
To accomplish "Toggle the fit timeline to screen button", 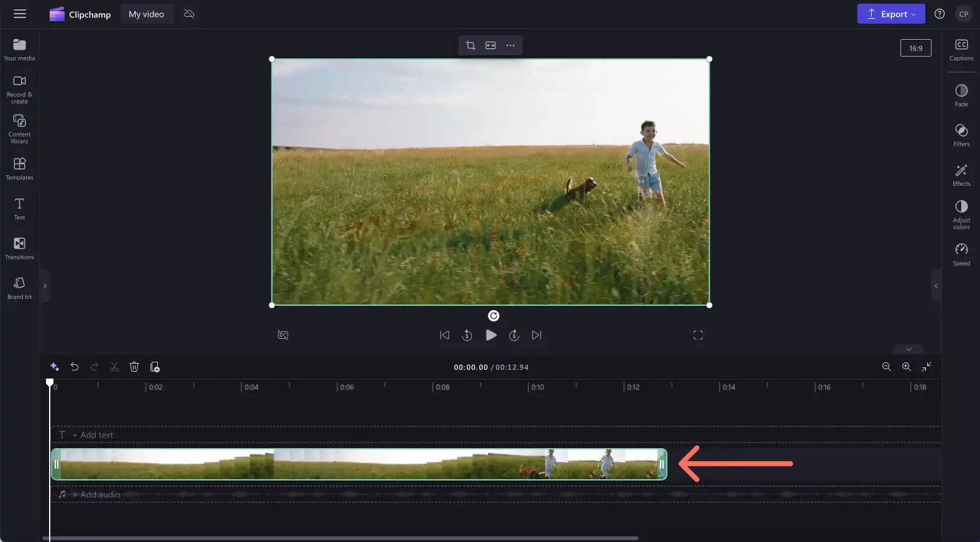I will tap(926, 367).
